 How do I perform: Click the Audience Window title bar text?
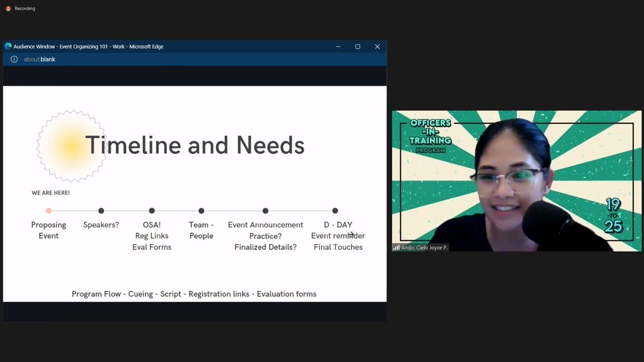pyautogui.click(x=89, y=47)
